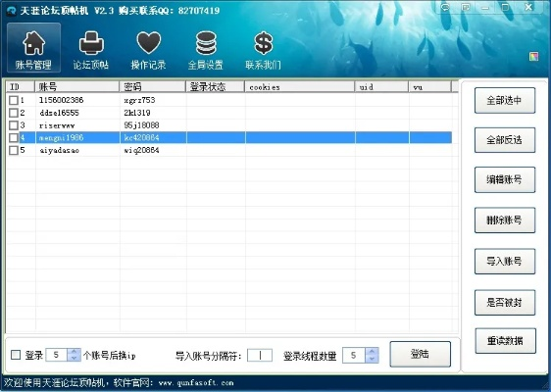Enable the 登录 change-ip checkbox

point(16,355)
